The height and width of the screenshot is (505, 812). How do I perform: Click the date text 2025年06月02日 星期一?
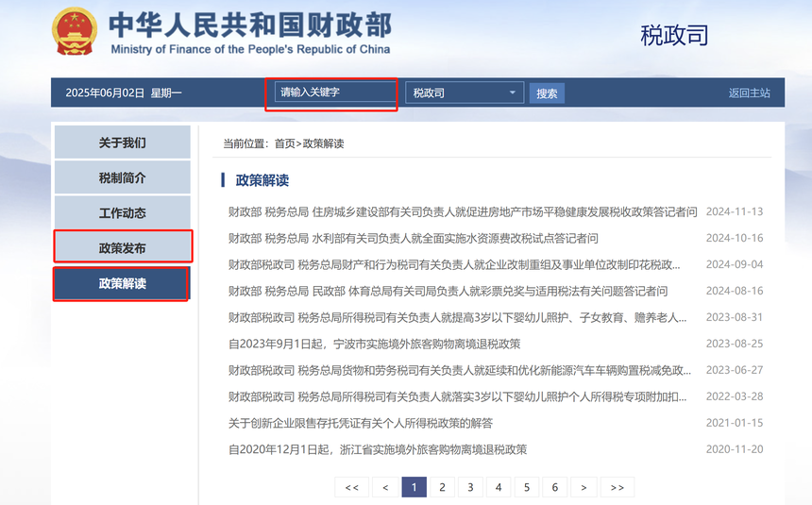click(124, 93)
